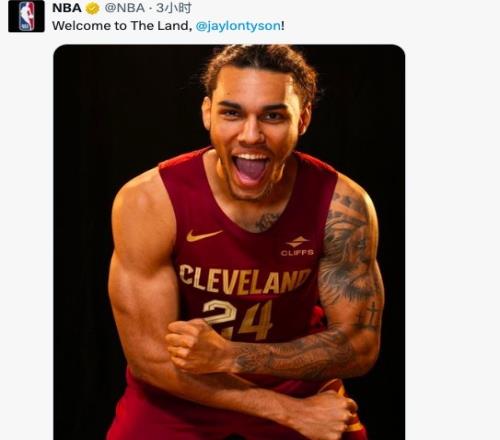This screenshot has width=500, height=440.
Task: Open the NBA logo profile avatar
Action: pyautogui.click(x=26, y=16)
